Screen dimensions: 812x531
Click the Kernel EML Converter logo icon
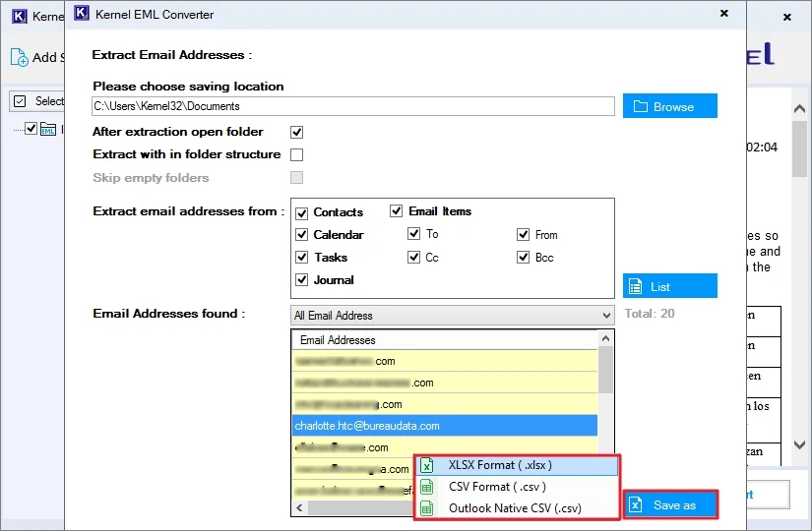pos(81,15)
